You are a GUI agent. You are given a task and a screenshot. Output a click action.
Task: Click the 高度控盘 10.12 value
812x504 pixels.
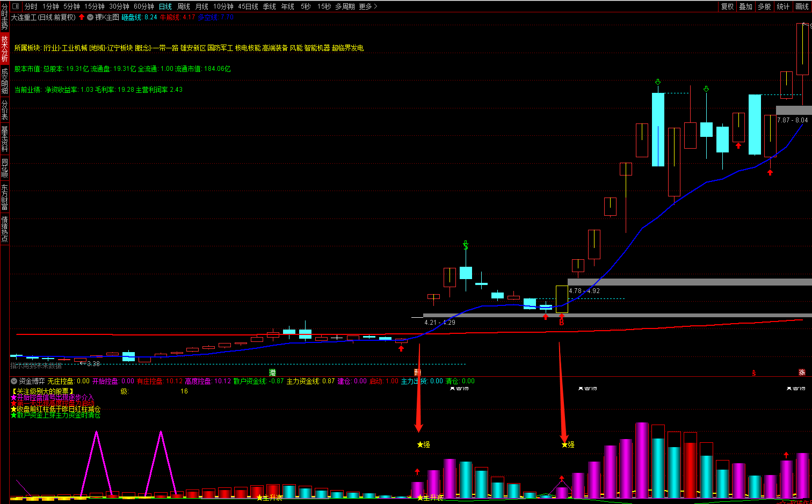pos(208,381)
